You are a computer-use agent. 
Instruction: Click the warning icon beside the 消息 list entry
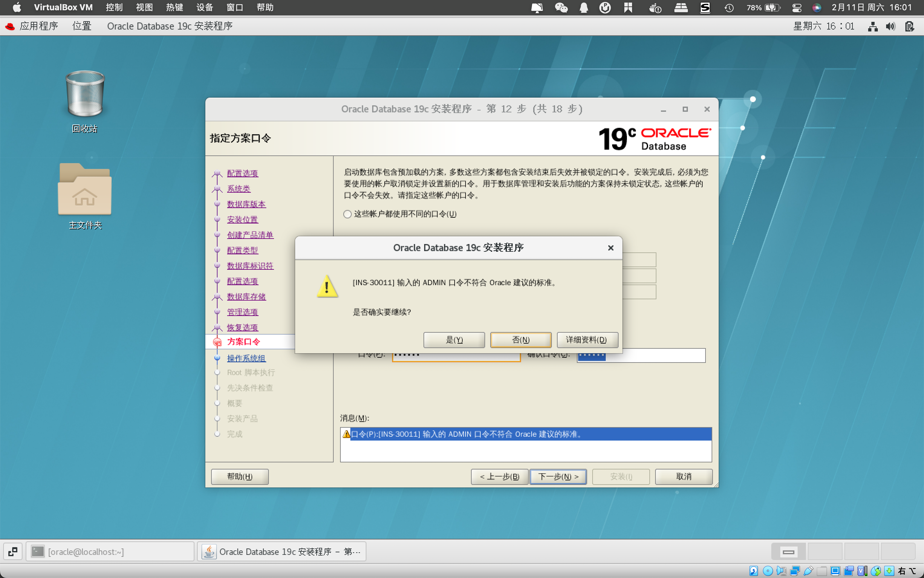click(346, 434)
